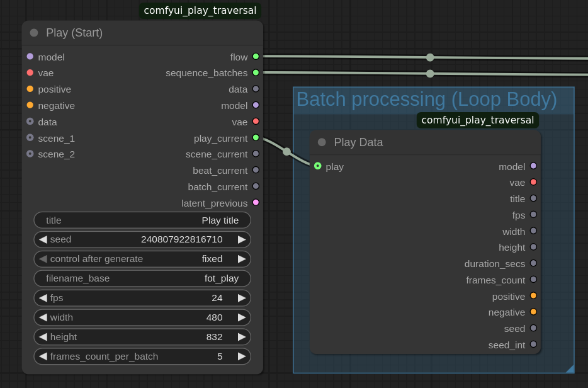This screenshot has width=588, height=388.
Task: Click the frames_count_per_batch value 5
Action: (x=220, y=357)
